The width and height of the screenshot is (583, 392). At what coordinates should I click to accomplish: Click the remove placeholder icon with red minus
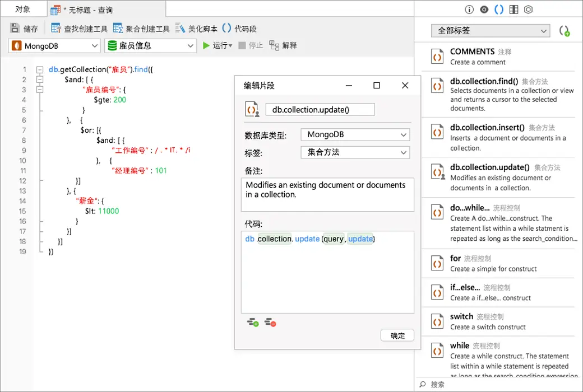[x=270, y=322]
